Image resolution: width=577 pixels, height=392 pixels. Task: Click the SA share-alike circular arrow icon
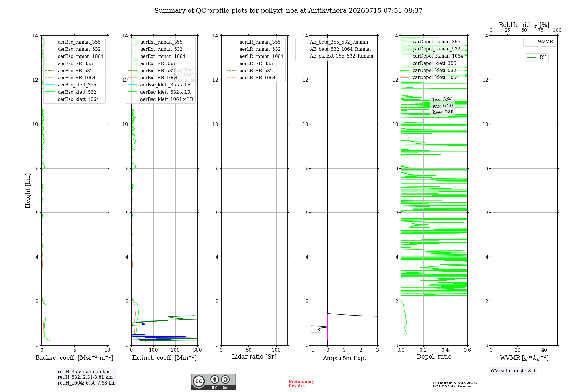(225, 379)
